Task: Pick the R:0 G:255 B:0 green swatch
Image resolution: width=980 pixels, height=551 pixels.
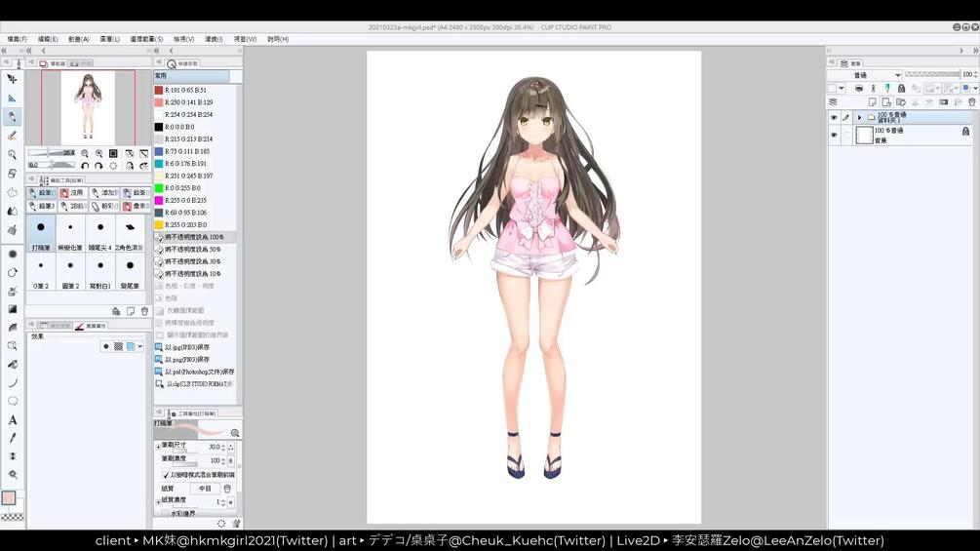Action: point(159,188)
